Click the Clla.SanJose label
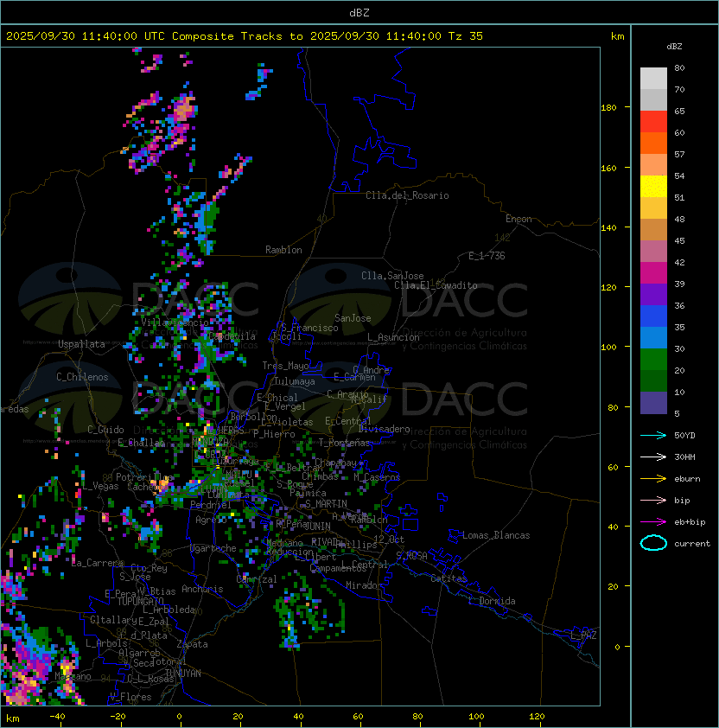Image resolution: width=719 pixels, height=728 pixels. point(392,276)
